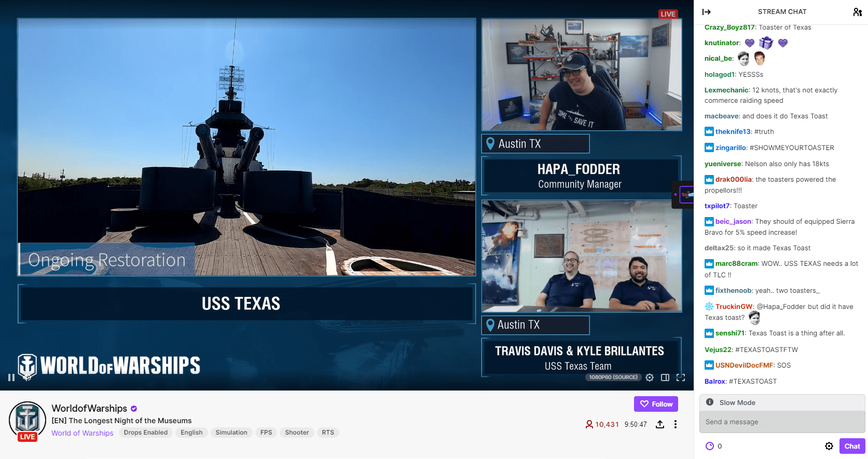Open the more options three-dot menu
Viewport: 868px width, 459px height.
[675, 424]
